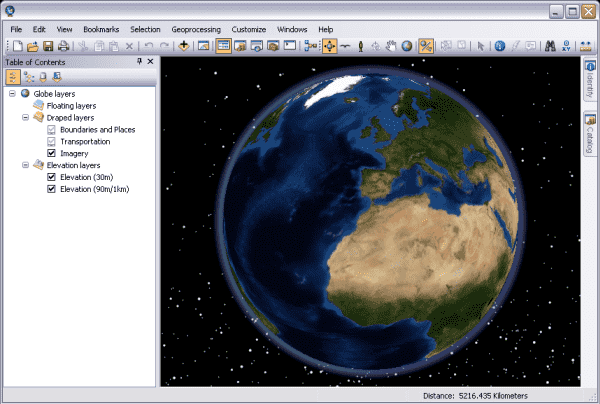Choose the Select Elements arrow tool
The width and height of the screenshot is (600, 404).
[x=481, y=46]
